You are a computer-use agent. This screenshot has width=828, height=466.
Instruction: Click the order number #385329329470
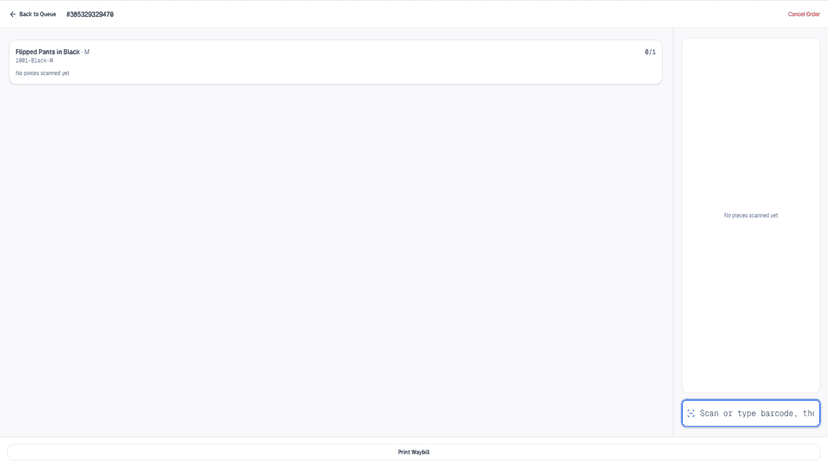point(90,14)
